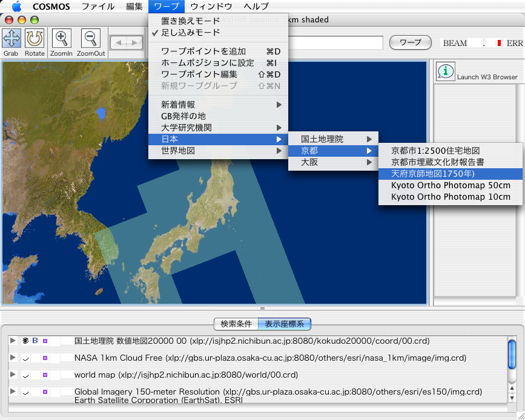Toggle visibility of world map layer
This screenshot has width=525, height=420.
[x=25, y=375]
